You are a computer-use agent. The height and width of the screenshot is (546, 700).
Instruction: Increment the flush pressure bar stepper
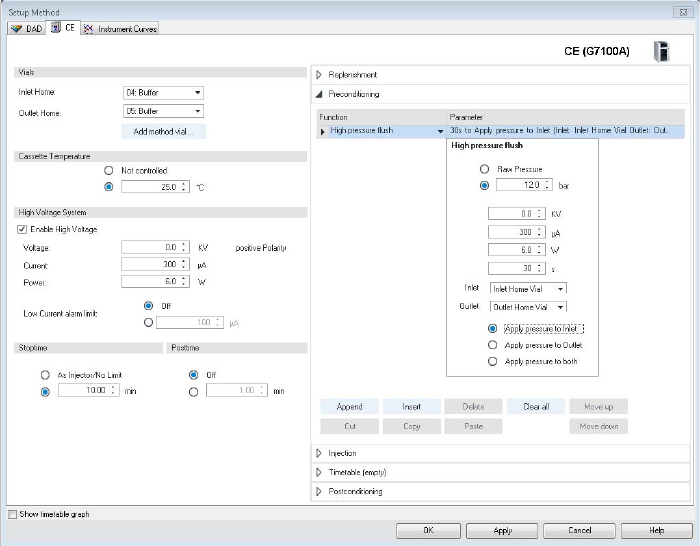(x=547, y=182)
